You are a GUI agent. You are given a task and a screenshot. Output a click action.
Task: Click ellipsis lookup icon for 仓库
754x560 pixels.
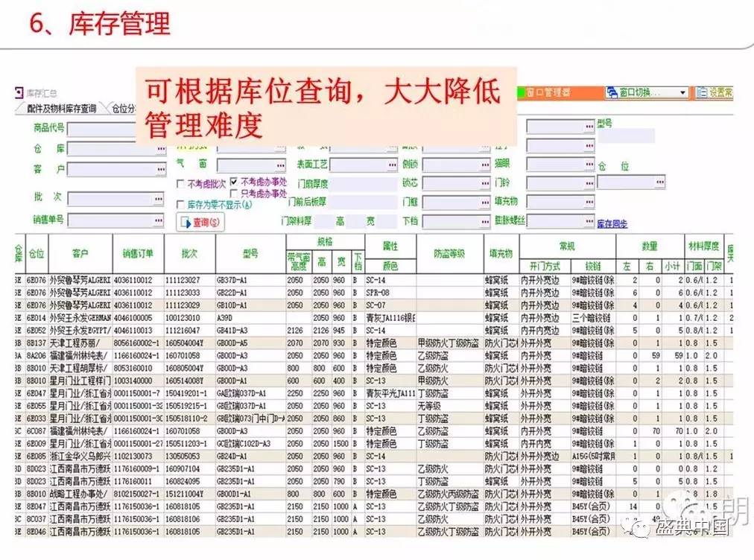tap(159, 149)
